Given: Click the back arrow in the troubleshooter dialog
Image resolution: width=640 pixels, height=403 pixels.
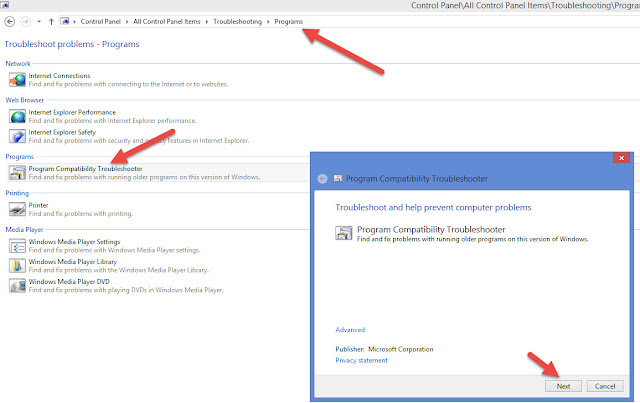Looking at the screenshot, I should (322, 179).
